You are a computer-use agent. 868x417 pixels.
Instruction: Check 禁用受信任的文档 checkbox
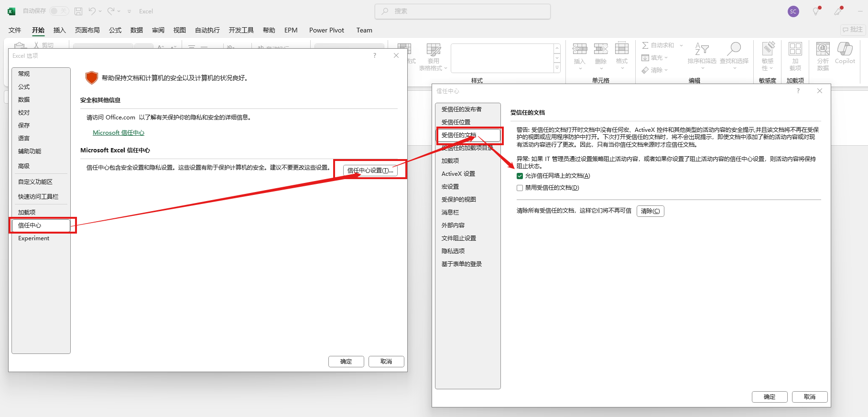pyautogui.click(x=520, y=188)
